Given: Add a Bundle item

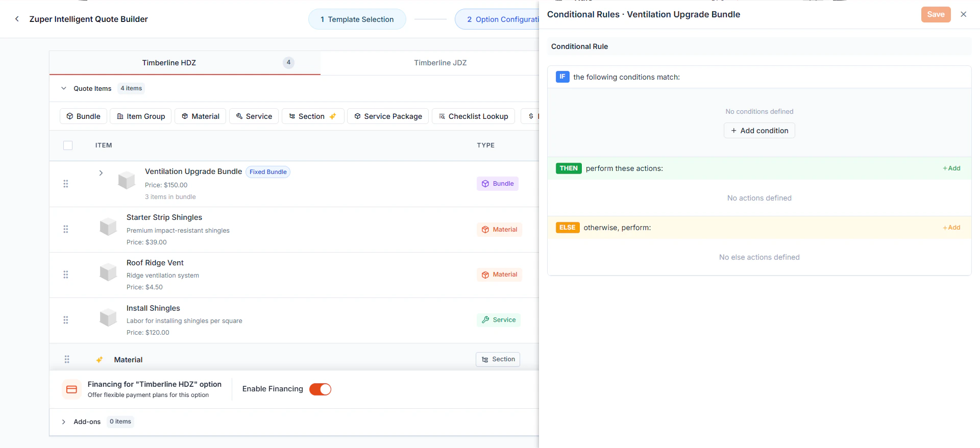Looking at the screenshot, I should pyautogui.click(x=83, y=116).
